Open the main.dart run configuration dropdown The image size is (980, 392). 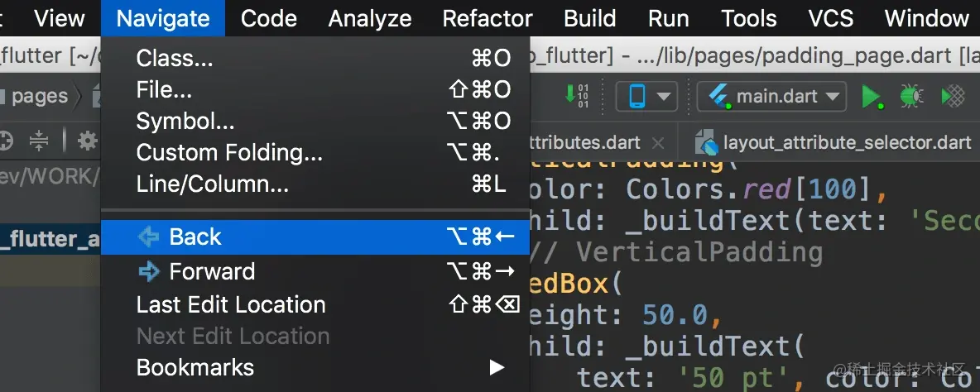pyautogui.click(x=771, y=97)
